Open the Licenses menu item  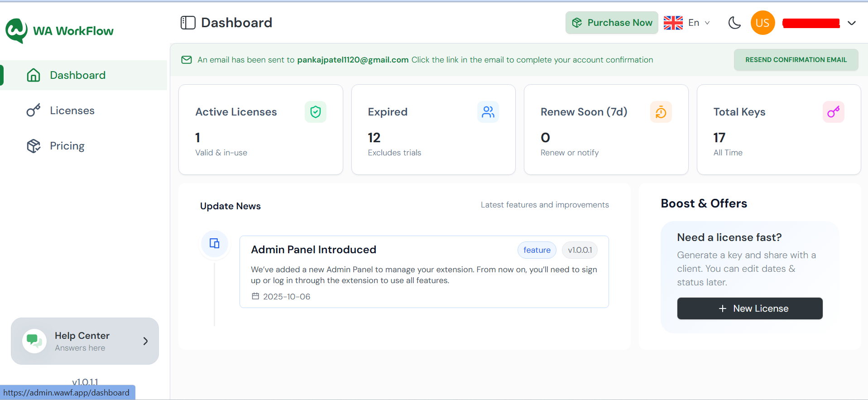[72, 111]
